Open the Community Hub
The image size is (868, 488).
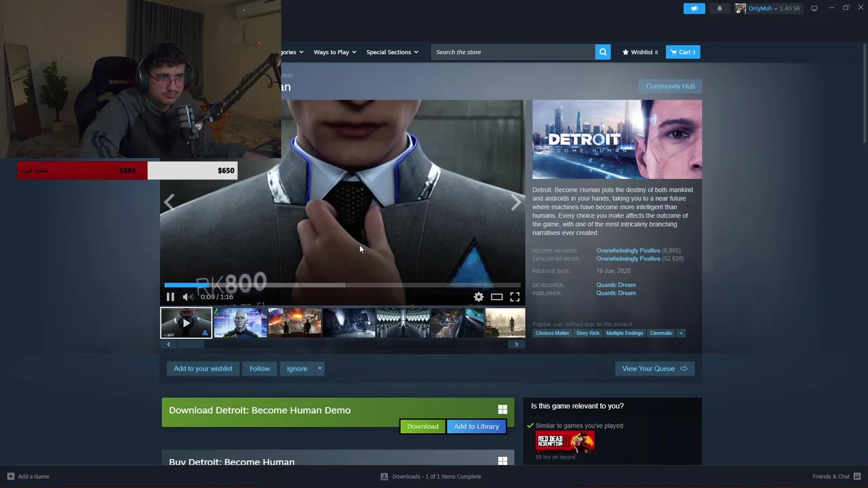coord(670,86)
